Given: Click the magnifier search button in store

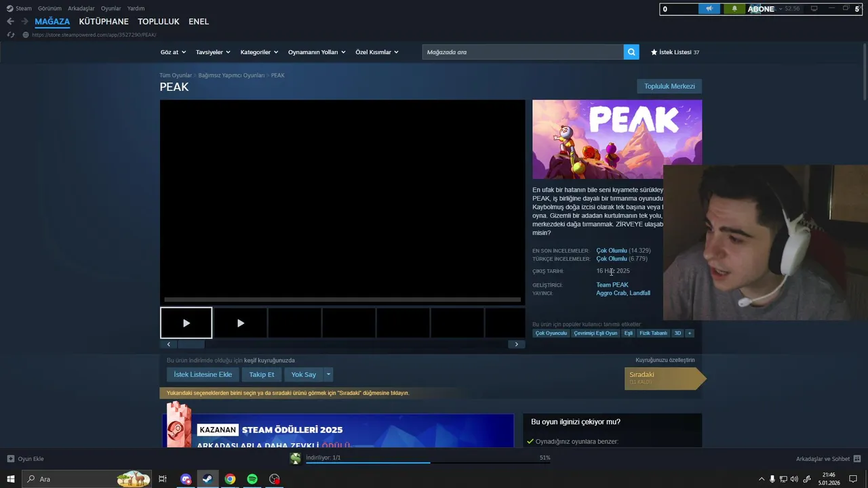Looking at the screenshot, I should click(x=631, y=52).
